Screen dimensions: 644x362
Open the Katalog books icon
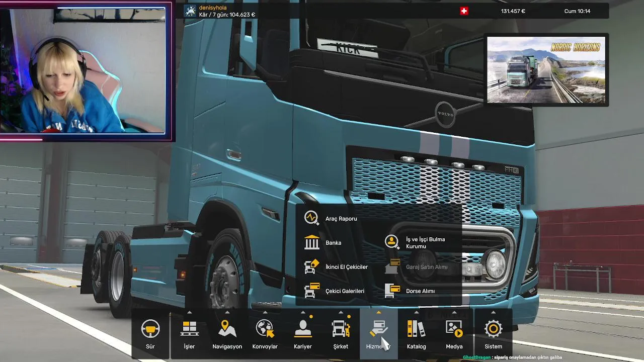click(416, 329)
